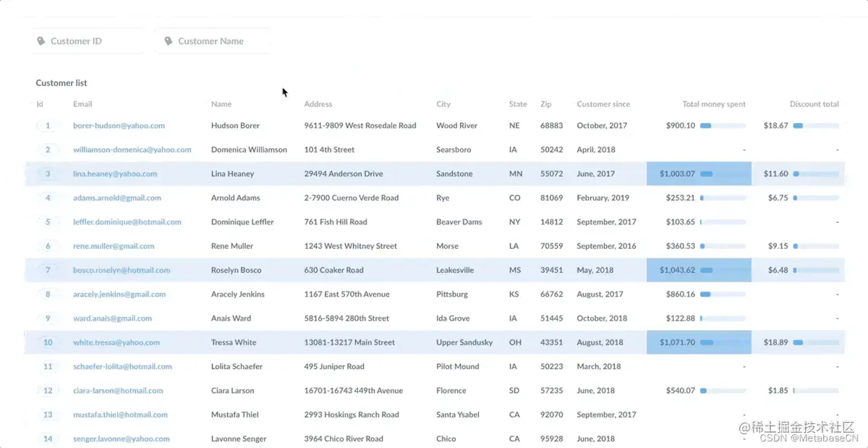The height and width of the screenshot is (448, 868).
Task: Select the name Domenica Williamson
Action: [249, 150]
